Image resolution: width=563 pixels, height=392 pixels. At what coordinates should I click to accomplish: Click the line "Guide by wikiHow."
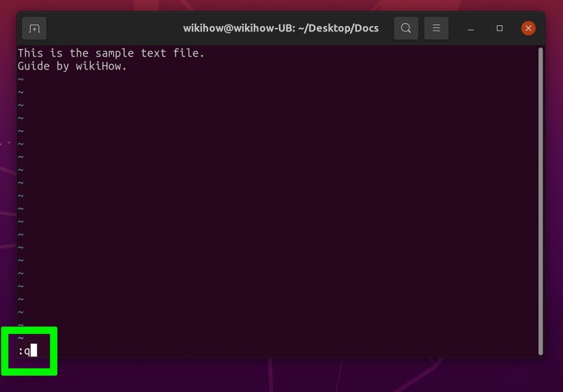[72, 66]
